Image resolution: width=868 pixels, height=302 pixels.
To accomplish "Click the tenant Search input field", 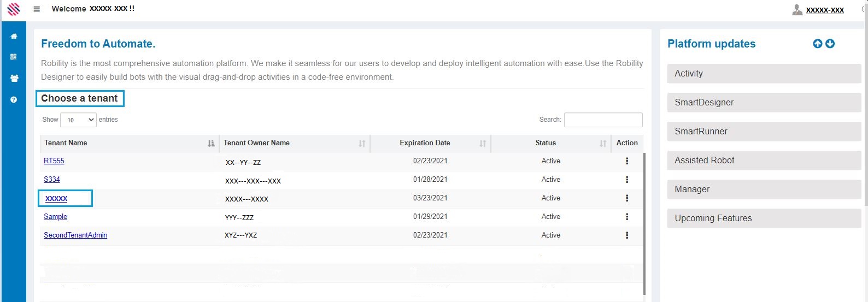I will pyautogui.click(x=603, y=120).
